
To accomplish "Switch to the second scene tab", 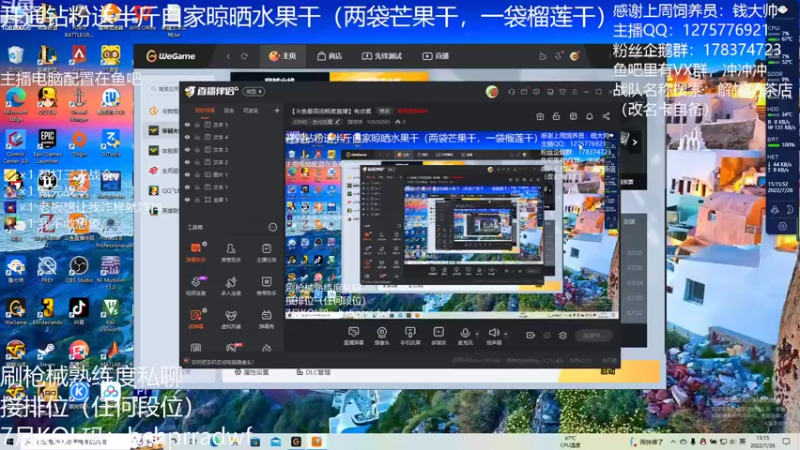I will point(229,110).
